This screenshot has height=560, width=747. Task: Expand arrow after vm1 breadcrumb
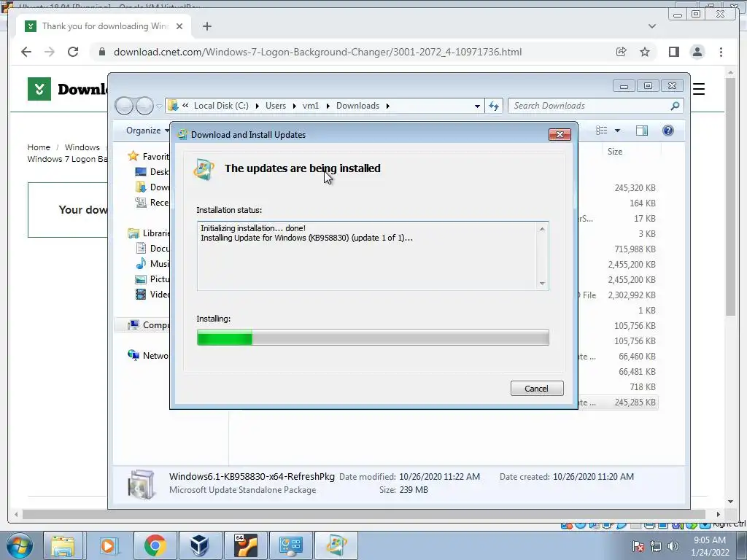[x=328, y=106]
